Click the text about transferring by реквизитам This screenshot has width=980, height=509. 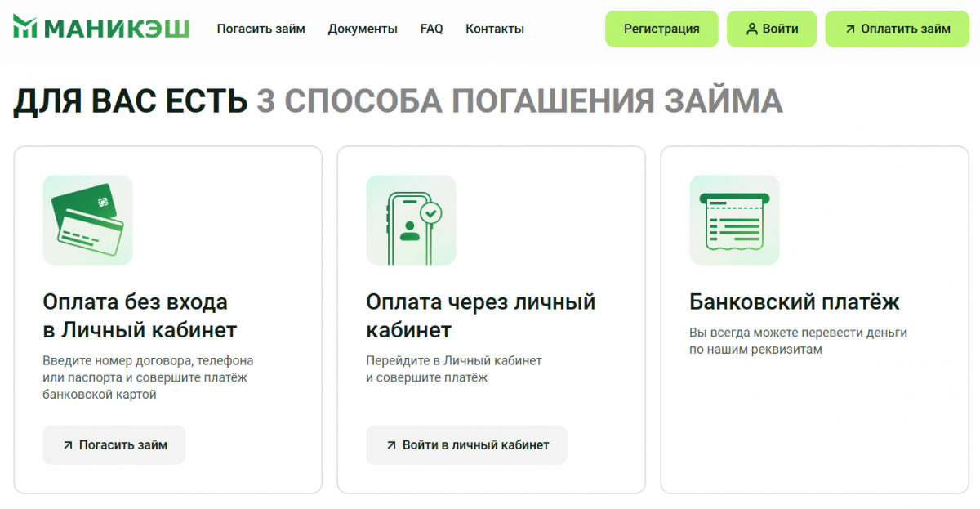pos(798,341)
